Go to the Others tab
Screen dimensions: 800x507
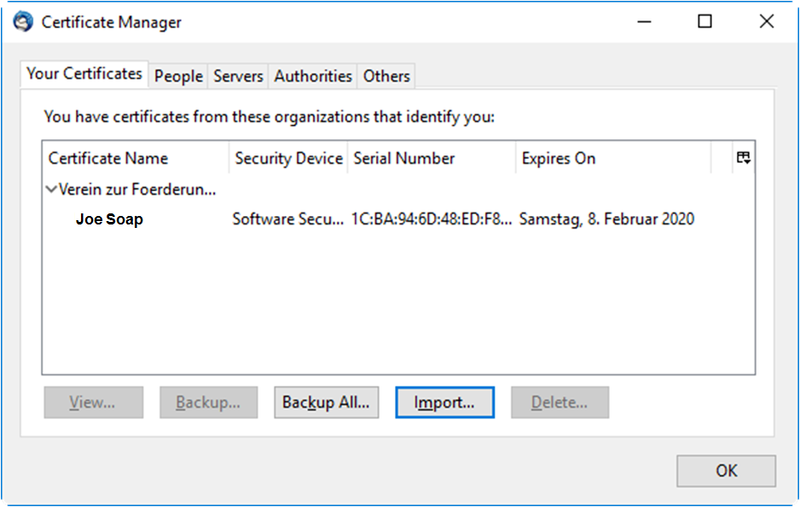386,76
